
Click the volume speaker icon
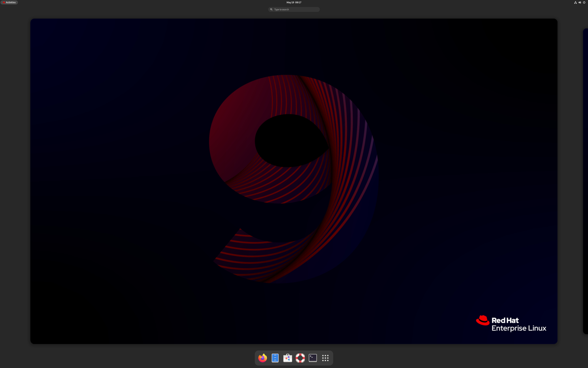[580, 2]
